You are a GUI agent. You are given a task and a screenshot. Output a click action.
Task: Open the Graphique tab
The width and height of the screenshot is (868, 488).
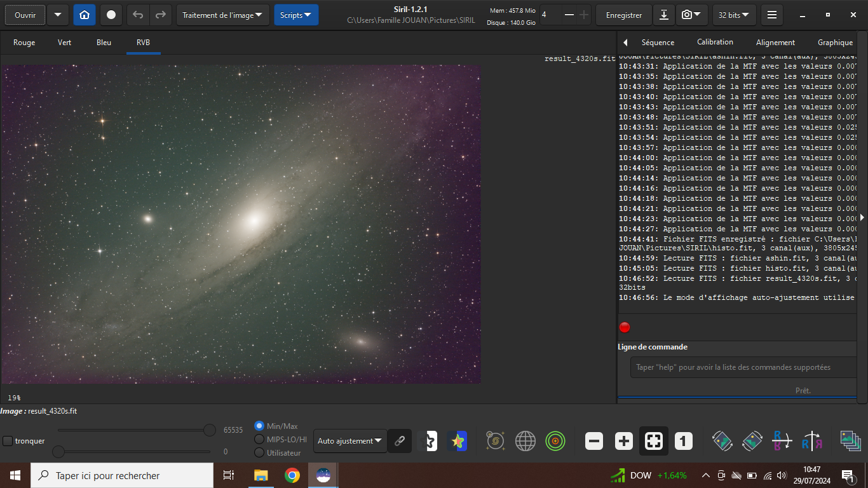[x=836, y=43]
